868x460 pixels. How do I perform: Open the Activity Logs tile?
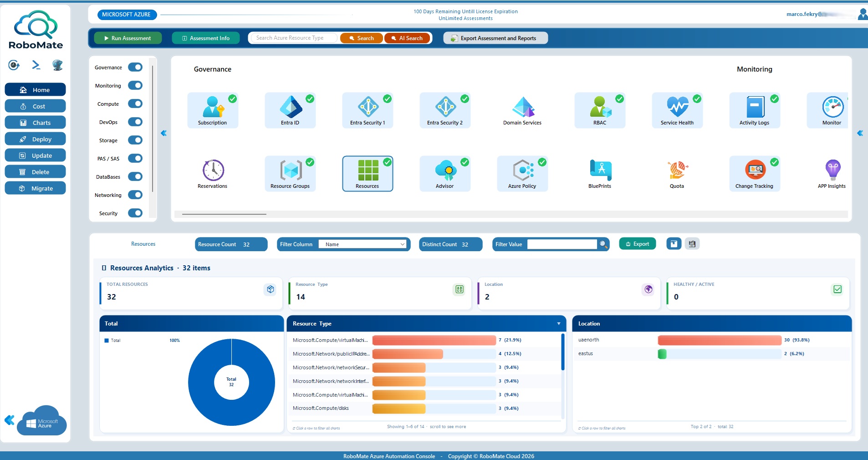pos(755,110)
